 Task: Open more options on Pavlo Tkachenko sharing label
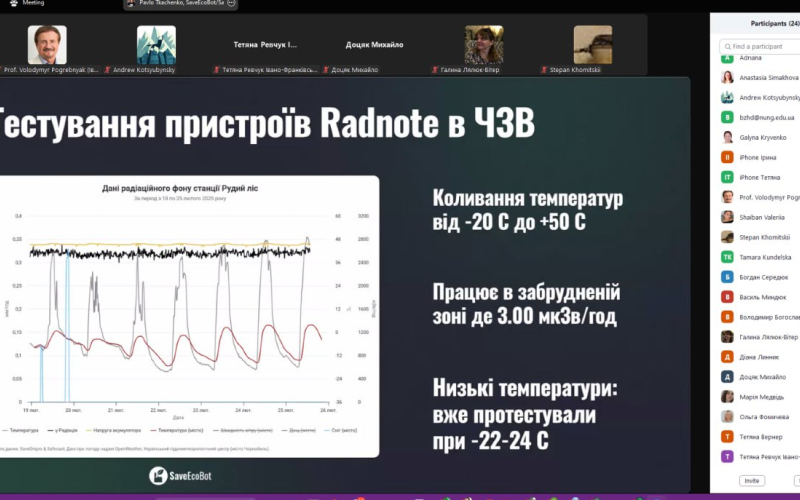[x=232, y=3]
